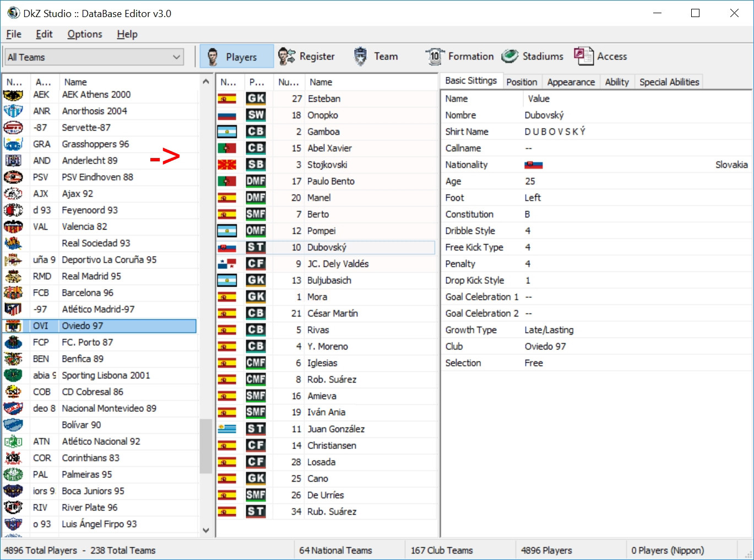This screenshot has width=754, height=560.
Task: Click the PSV Eindhoven 88 team crest
Action: pos(13,177)
